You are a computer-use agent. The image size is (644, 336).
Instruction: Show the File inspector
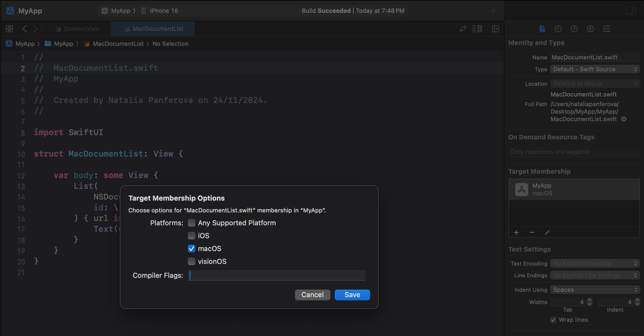(x=542, y=29)
